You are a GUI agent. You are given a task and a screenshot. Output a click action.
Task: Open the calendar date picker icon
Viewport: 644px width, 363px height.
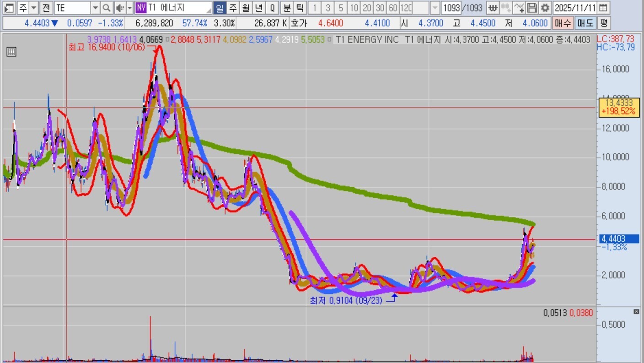click(x=604, y=8)
